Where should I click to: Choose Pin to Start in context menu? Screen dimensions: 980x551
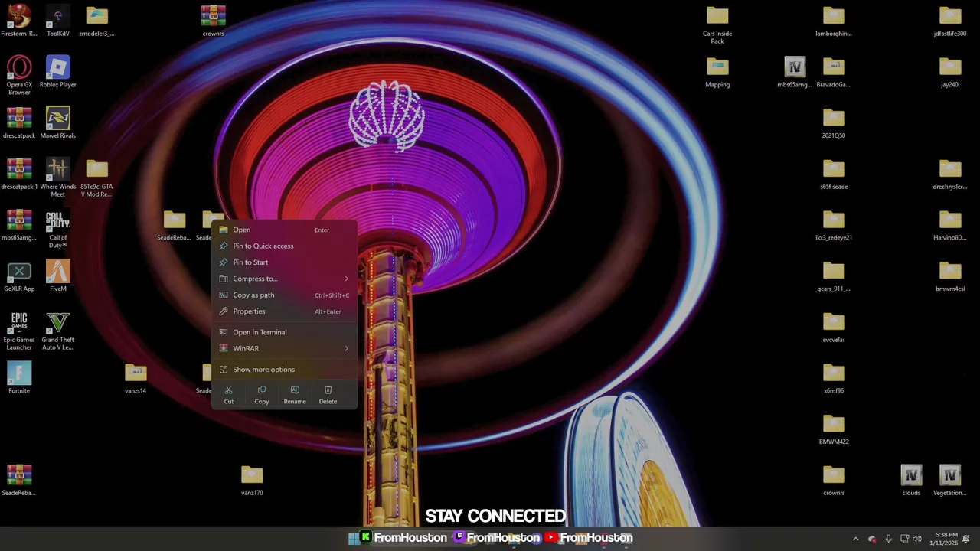[x=284, y=262]
